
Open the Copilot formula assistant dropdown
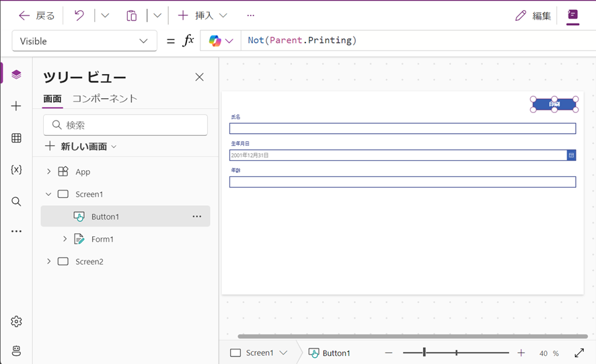221,40
